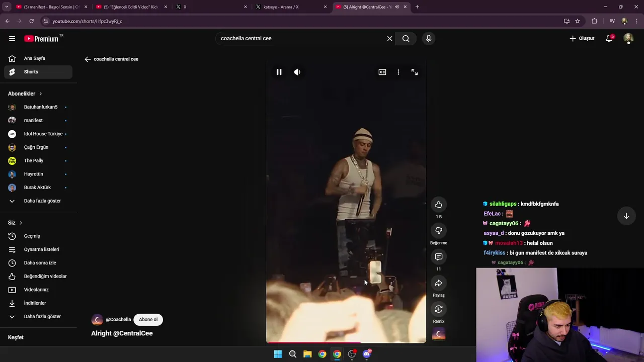This screenshot has width=644, height=362.
Task: Open OBS Studio from taskbar
Action: click(352, 354)
